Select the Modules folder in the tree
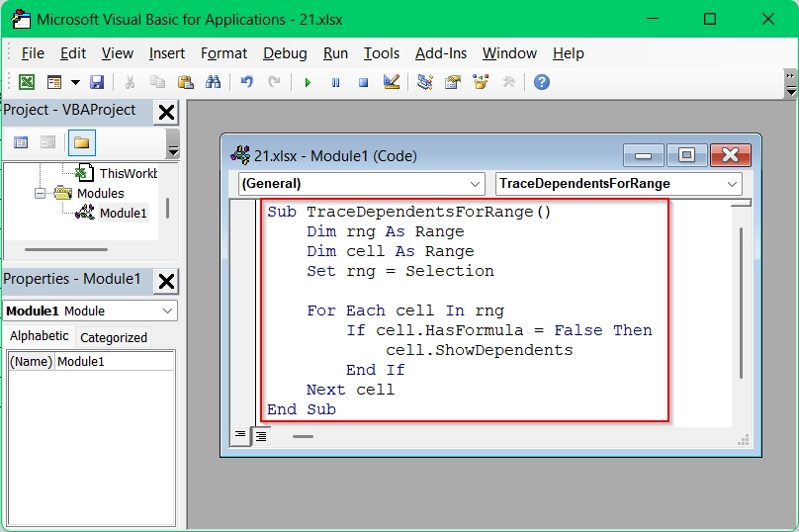This screenshot has width=799, height=532. 101,193
